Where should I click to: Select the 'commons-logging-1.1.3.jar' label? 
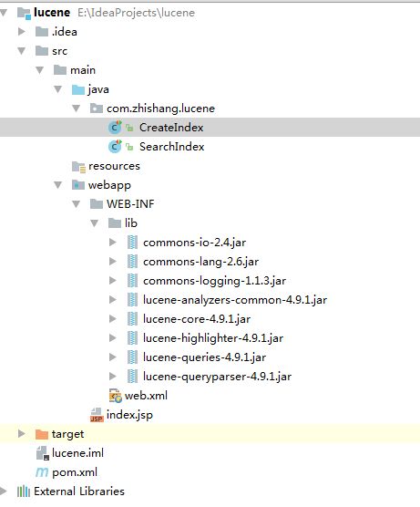click(x=214, y=281)
